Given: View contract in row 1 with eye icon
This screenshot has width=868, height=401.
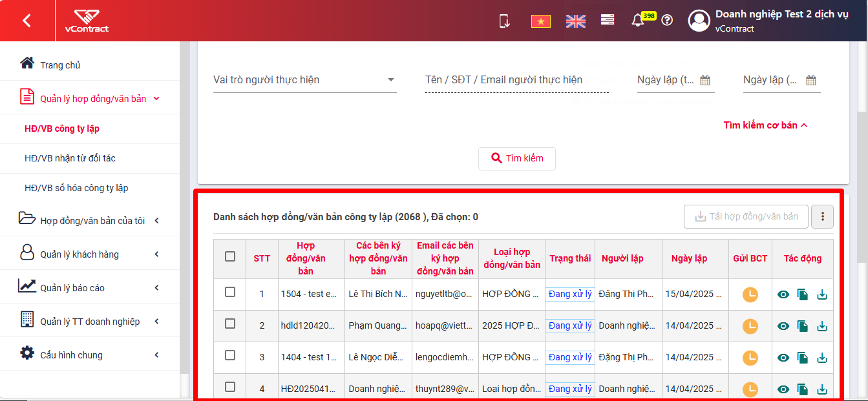Looking at the screenshot, I should click(x=783, y=294).
